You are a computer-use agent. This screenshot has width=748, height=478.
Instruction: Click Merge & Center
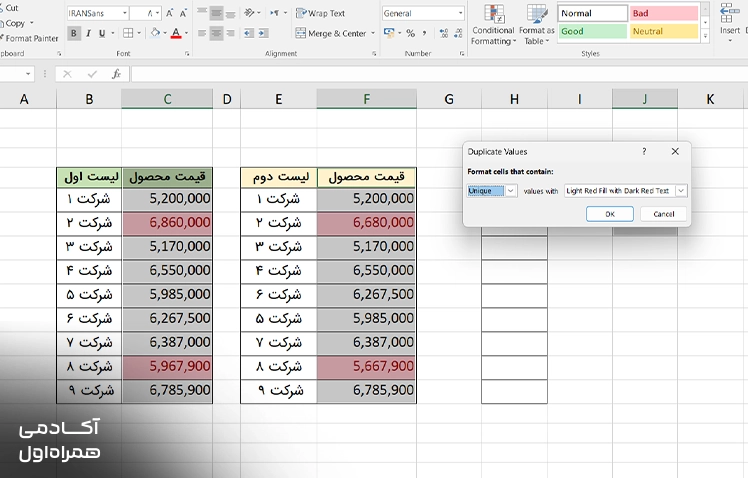click(x=331, y=33)
